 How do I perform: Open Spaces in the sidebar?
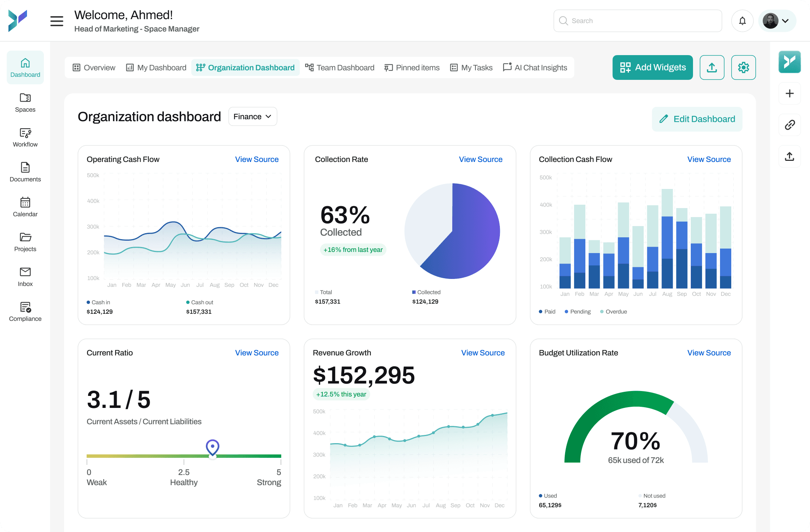[25, 102]
